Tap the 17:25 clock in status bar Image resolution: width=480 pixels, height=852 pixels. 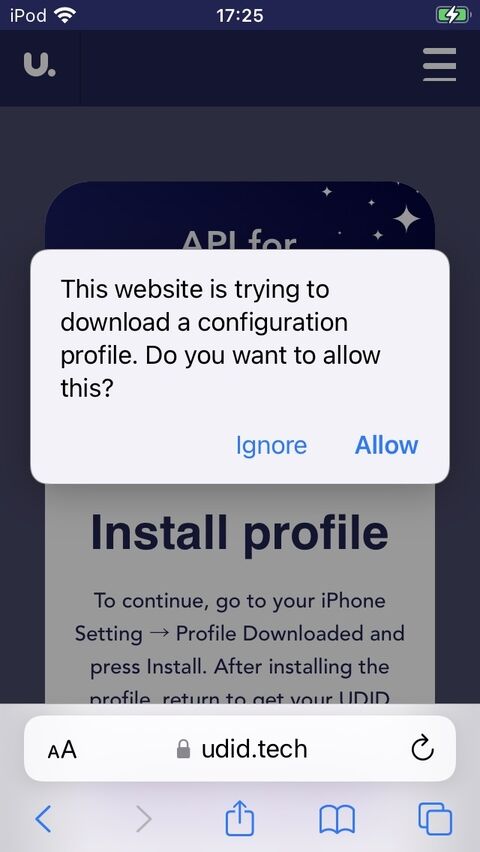tap(240, 15)
